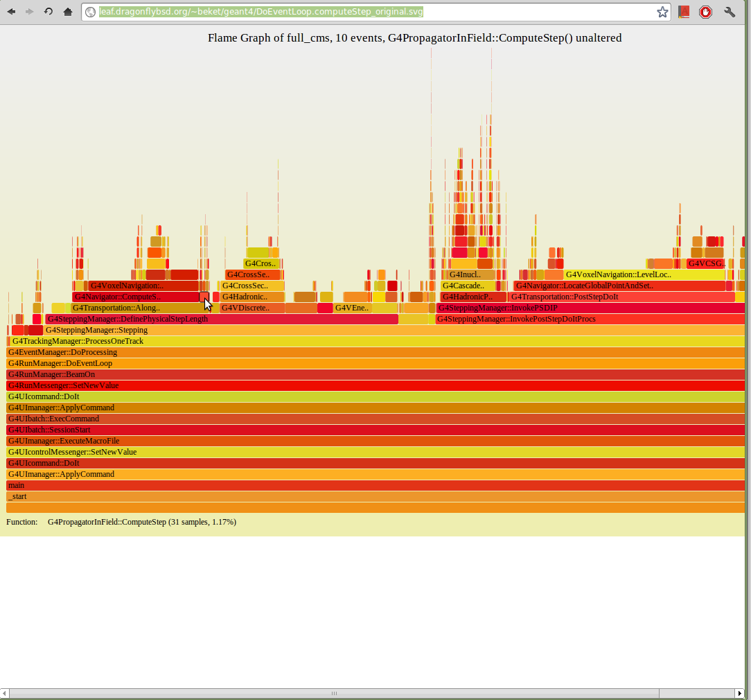Select the main function frame

coord(375,486)
